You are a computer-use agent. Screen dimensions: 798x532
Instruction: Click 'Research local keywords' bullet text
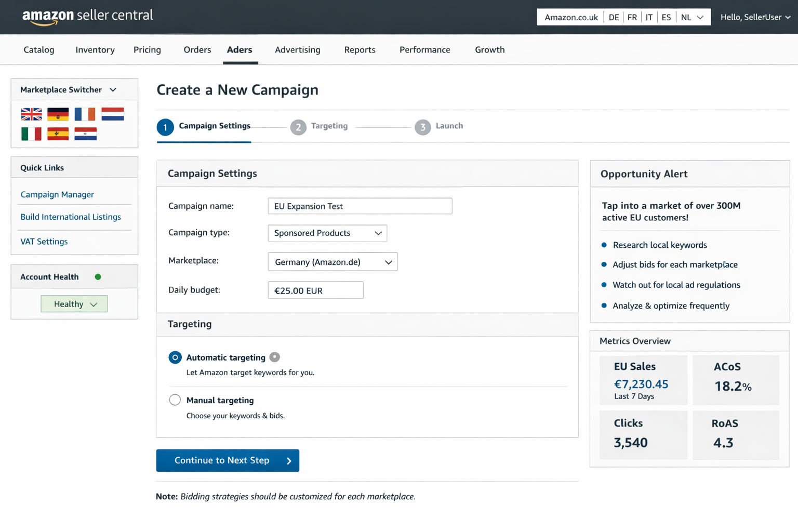[x=660, y=245]
